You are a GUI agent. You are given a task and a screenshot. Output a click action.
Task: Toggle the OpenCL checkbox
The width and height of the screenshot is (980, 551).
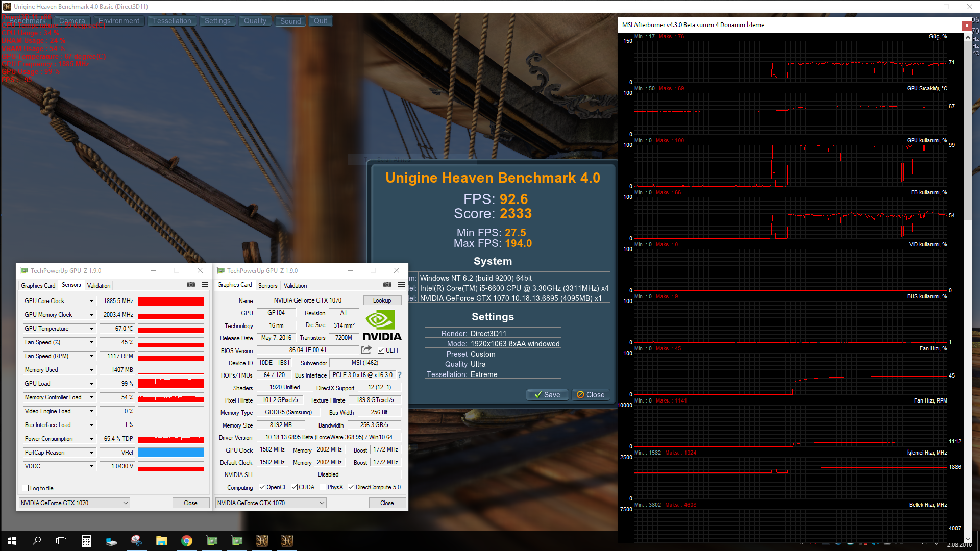click(x=262, y=487)
